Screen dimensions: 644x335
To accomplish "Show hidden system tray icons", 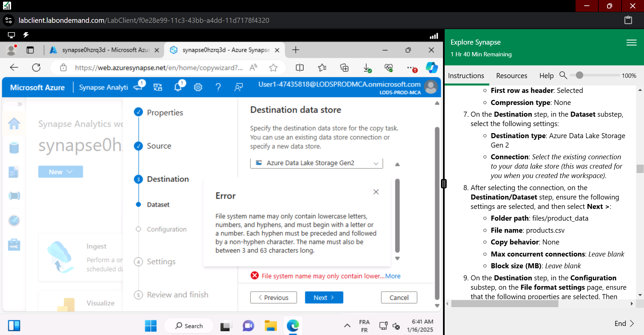I will tap(347, 325).
